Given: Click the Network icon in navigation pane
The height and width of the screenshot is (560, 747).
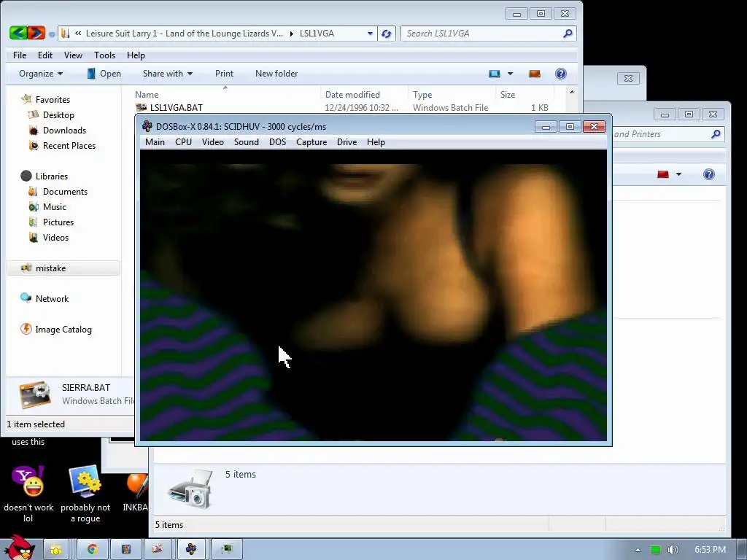Looking at the screenshot, I should click(26, 298).
